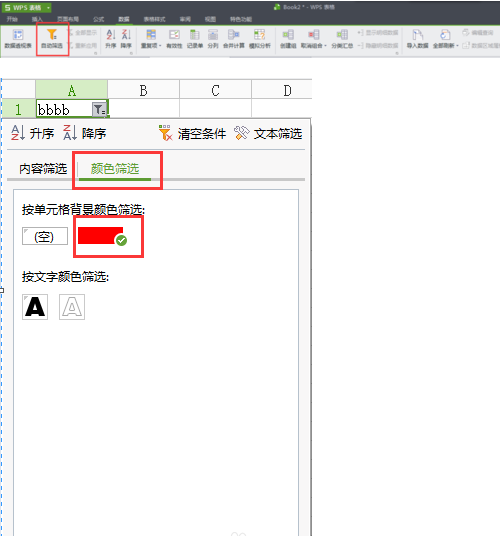
Task: Switch to 页面布局 ribbon tab
Action: [68, 19]
